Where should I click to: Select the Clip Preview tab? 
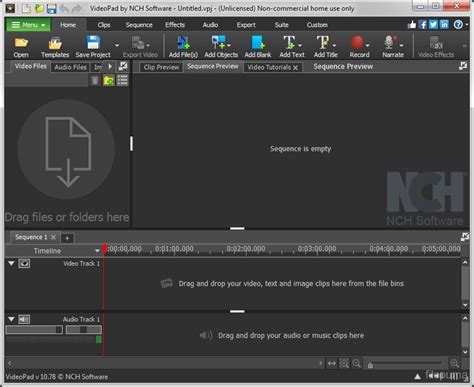tap(161, 67)
